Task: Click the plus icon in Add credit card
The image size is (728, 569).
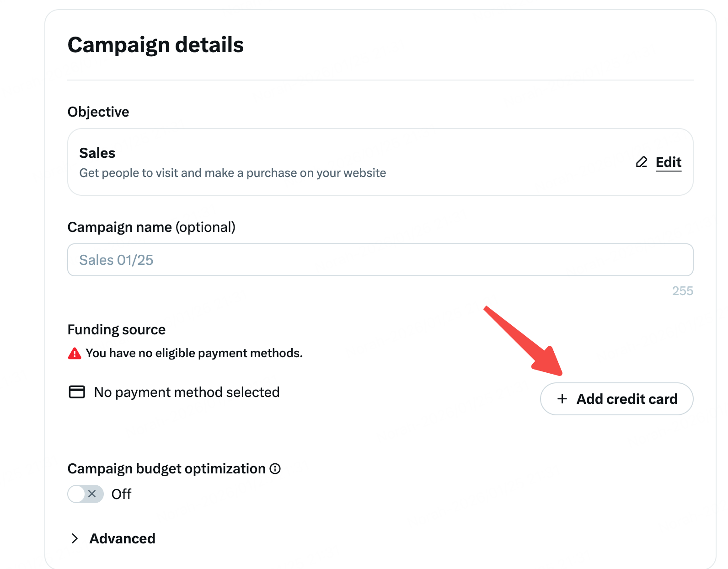Action: (562, 399)
